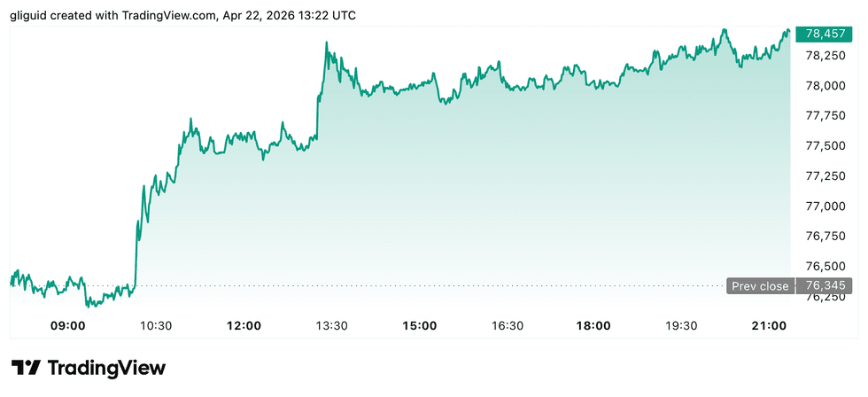Image resolution: width=868 pixels, height=397 pixels.
Task: Select the 10:30 time axis label
Action: [156, 325]
